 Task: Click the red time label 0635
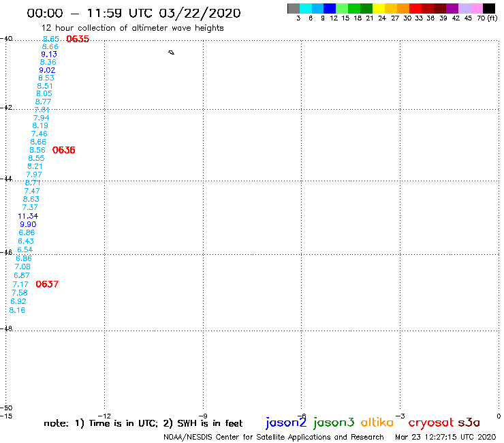click(78, 39)
